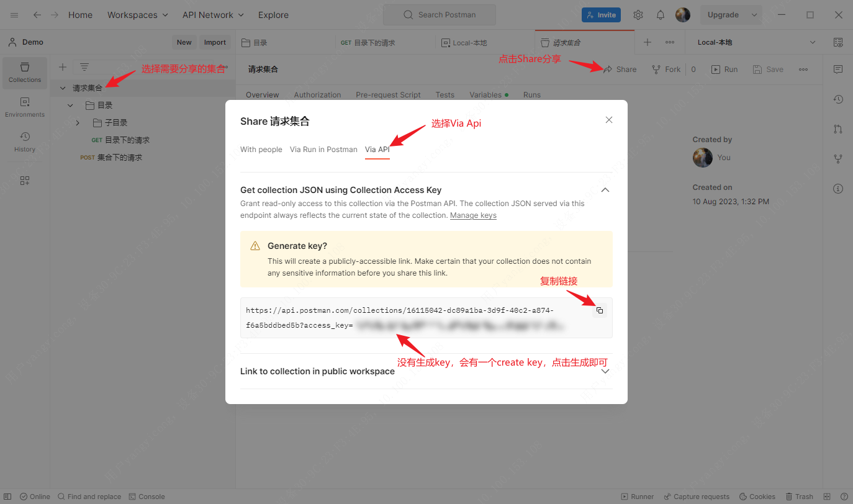
Task: Select the Via API tab
Action: [x=377, y=150]
